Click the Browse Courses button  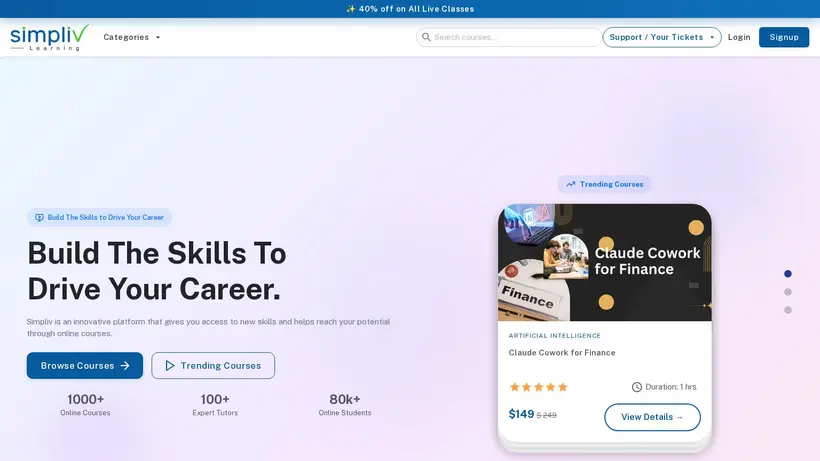(85, 365)
